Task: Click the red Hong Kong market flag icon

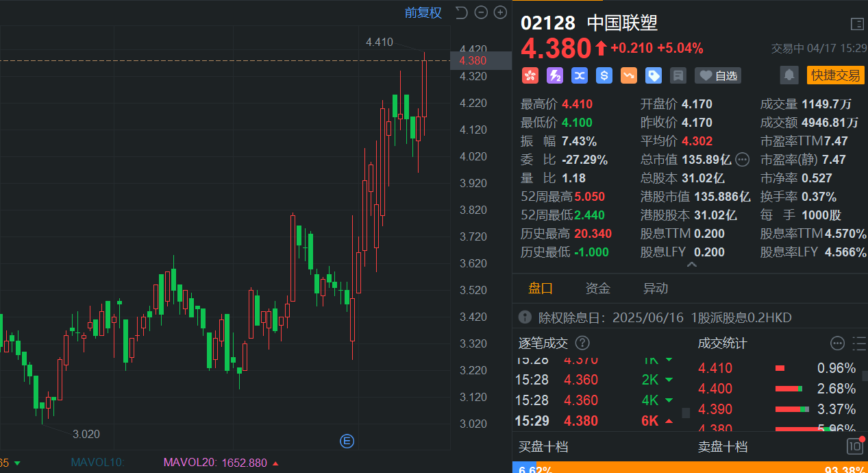Action: pos(530,75)
